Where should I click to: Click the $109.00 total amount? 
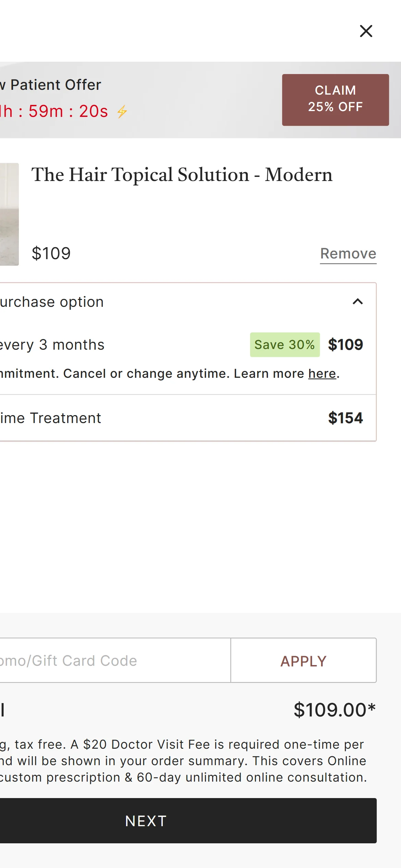[334, 710]
